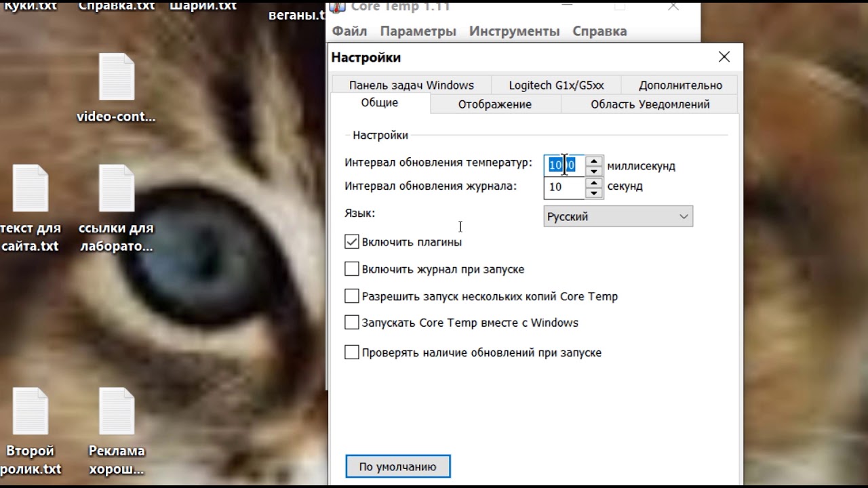
Task: Click the Интервал обновления температур label
Action: click(438, 163)
